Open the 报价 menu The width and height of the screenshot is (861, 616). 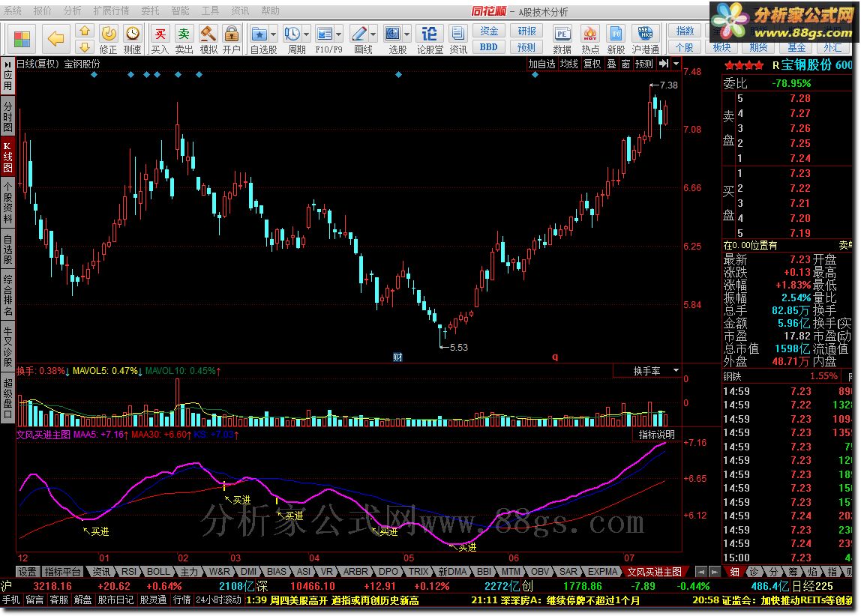(x=42, y=11)
